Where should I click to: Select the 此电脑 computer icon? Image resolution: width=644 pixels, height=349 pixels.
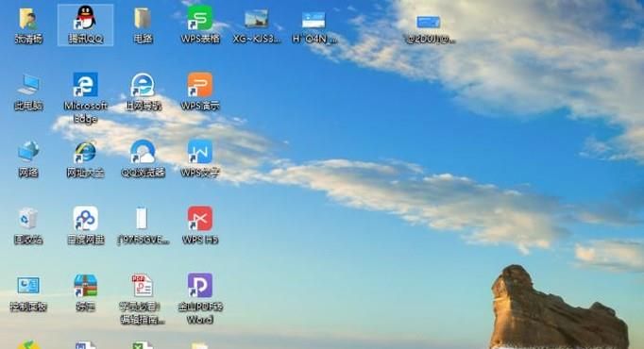pos(28,91)
